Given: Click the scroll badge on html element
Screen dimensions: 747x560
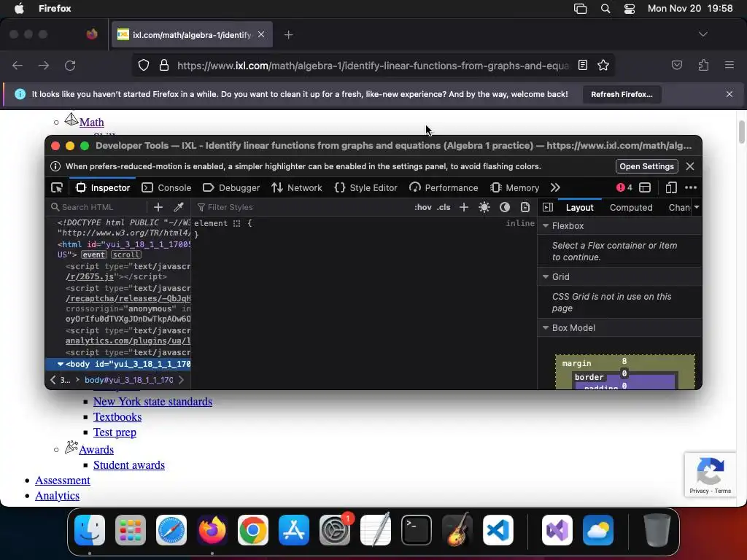Looking at the screenshot, I should click(x=126, y=254).
